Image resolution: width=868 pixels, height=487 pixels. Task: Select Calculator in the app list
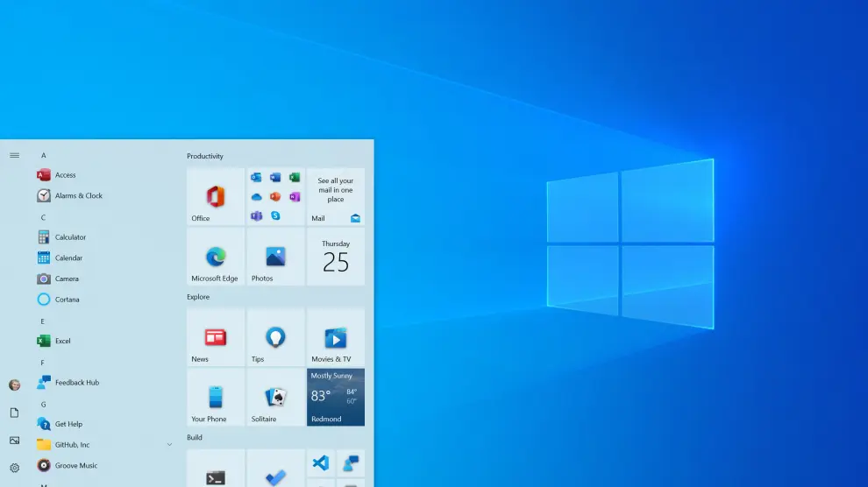click(70, 237)
